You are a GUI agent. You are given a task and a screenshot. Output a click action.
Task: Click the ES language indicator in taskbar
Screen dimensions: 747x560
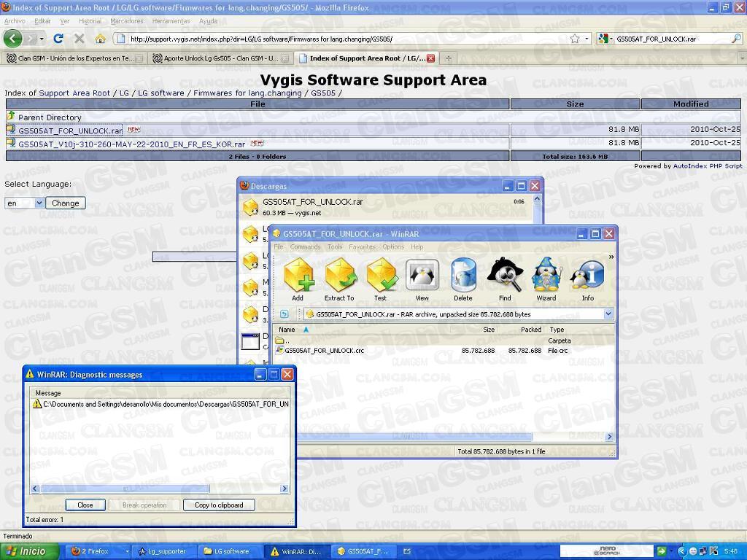407,551
